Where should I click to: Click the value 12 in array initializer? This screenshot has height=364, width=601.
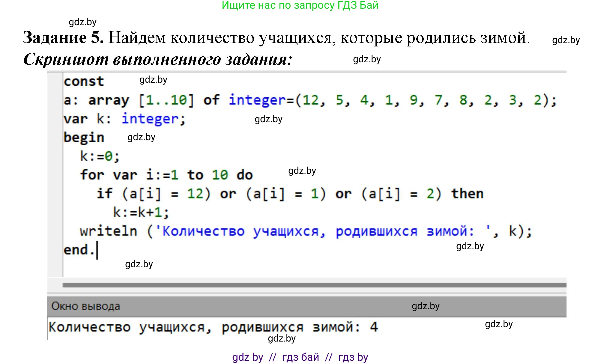point(311,100)
